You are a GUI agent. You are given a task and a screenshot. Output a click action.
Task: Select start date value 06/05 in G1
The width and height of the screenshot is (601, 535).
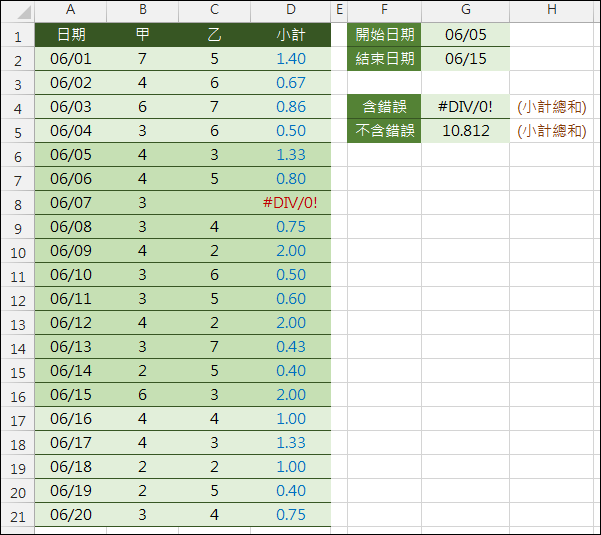(466, 35)
